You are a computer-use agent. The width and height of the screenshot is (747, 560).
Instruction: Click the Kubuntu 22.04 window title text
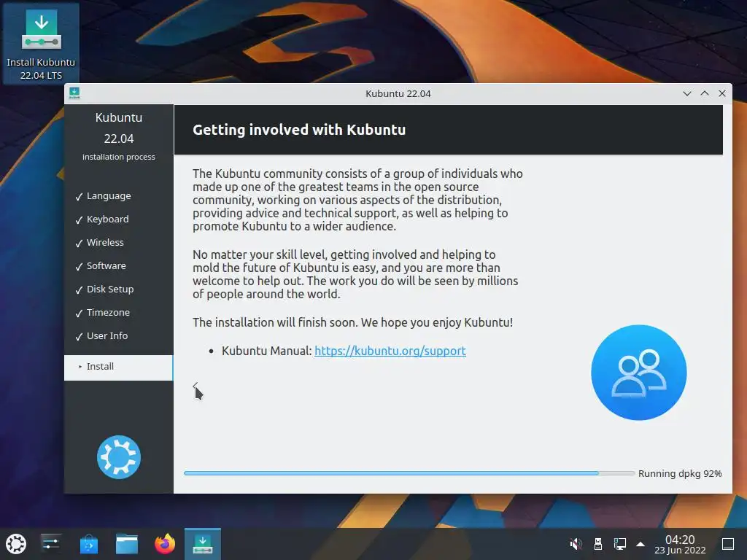(398, 93)
